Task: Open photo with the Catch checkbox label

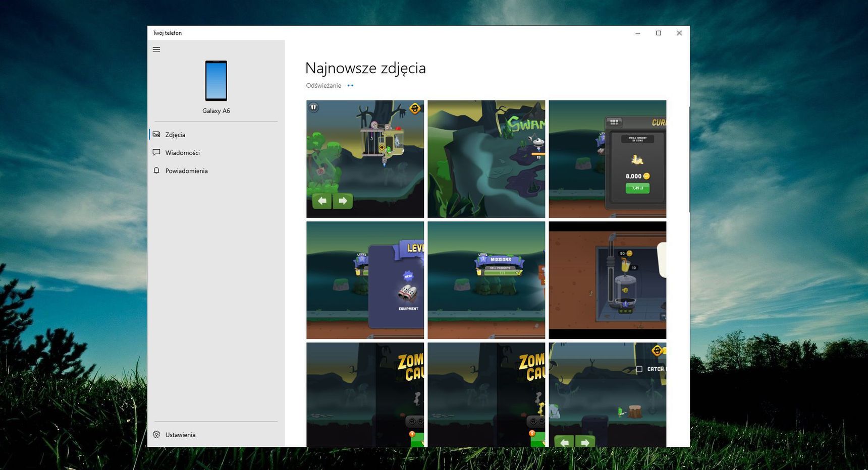Action: pyautogui.click(x=607, y=395)
